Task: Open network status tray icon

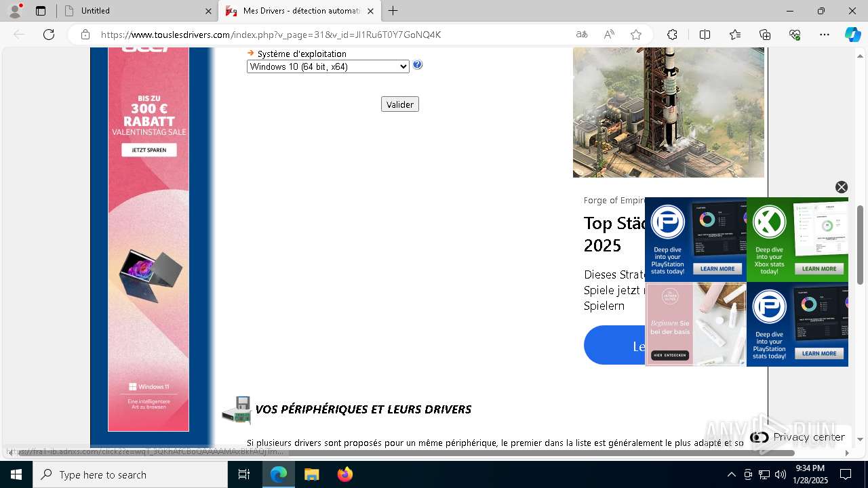Action: tap(764, 474)
